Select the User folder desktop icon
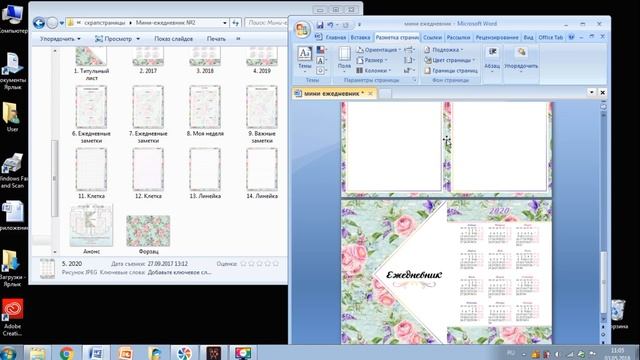 click(x=12, y=117)
